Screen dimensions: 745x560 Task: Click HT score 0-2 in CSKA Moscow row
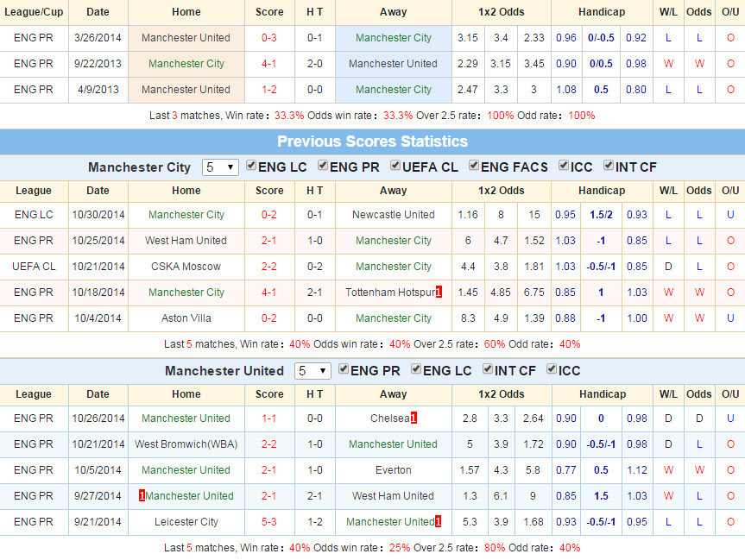coord(314,267)
